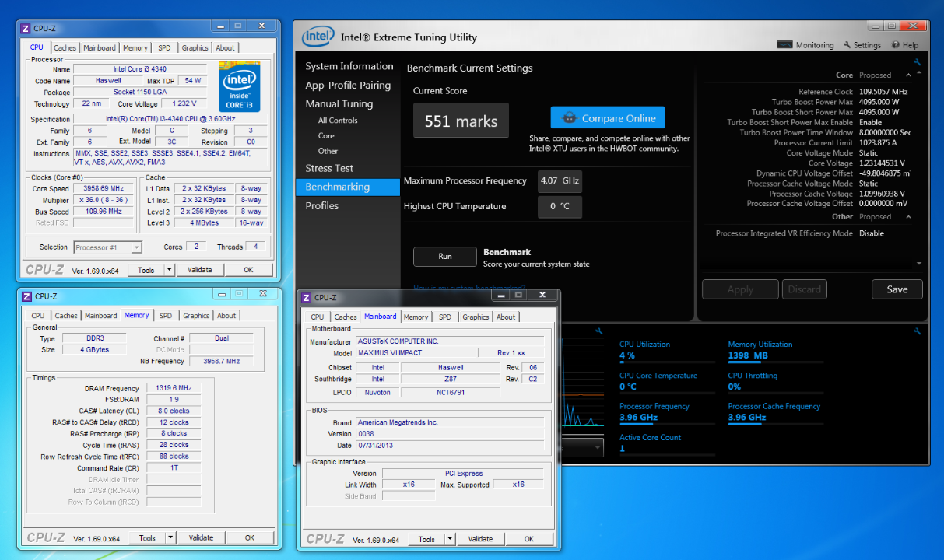Switch to SPD tab in top CPU-Z window
The image size is (944, 560).
[x=164, y=47]
